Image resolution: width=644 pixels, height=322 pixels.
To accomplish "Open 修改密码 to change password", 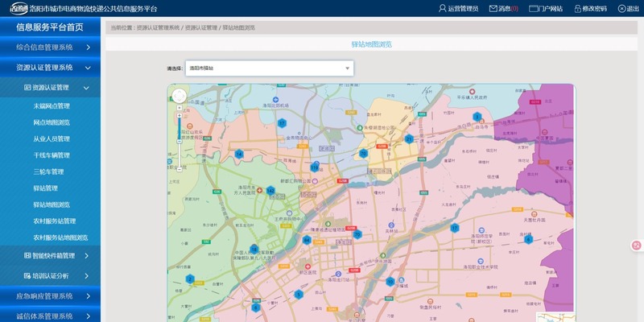I will click(x=590, y=9).
